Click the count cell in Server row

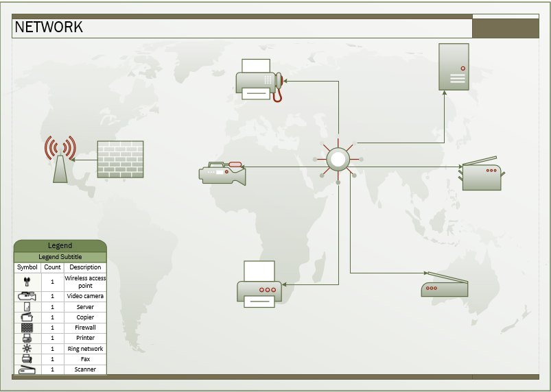(x=52, y=307)
